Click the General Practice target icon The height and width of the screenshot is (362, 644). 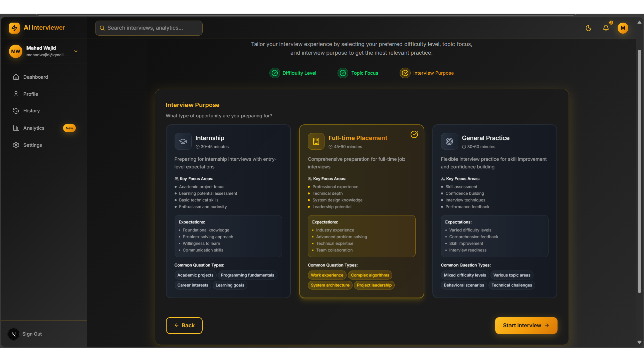click(x=449, y=141)
